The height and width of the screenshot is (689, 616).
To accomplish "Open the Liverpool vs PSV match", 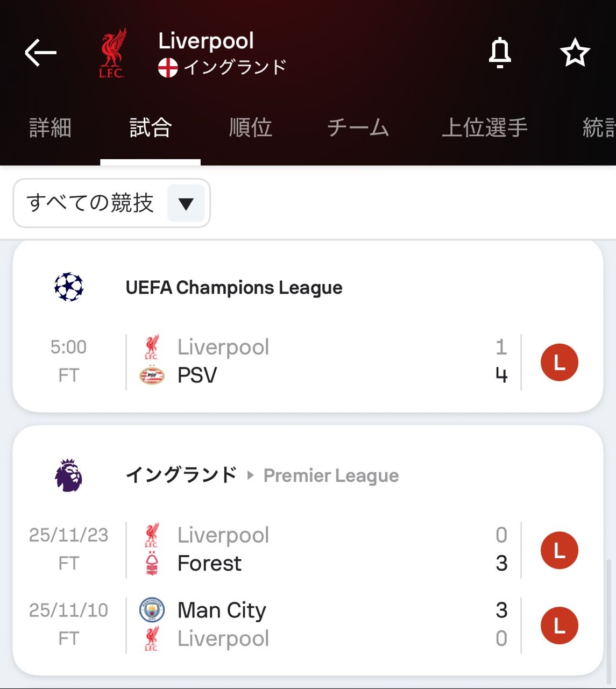I will [323, 361].
